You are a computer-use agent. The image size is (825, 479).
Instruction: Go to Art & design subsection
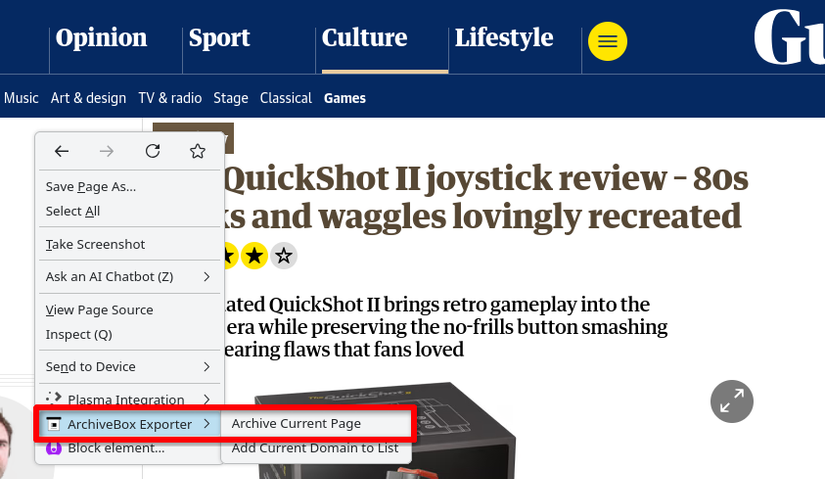tap(88, 98)
